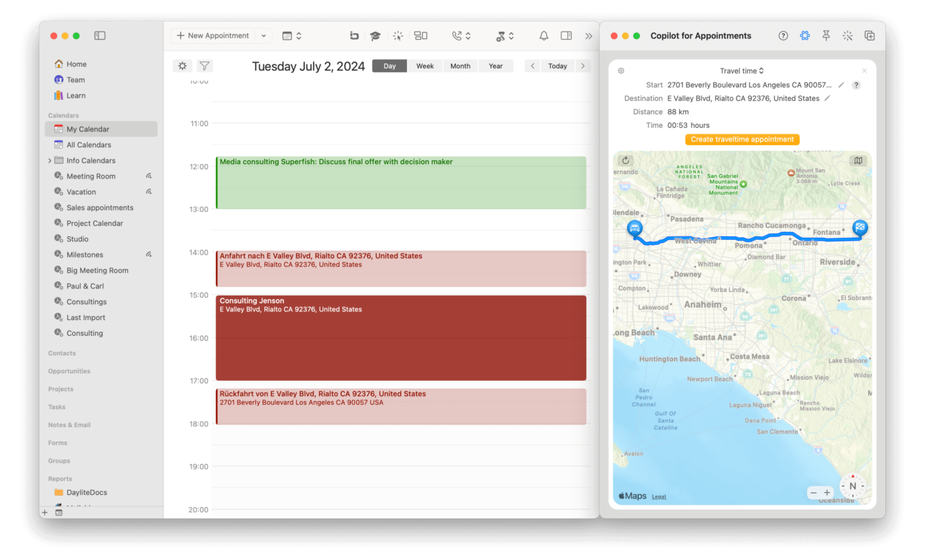Click the Today button
This screenshot has height=560, width=925.
tap(557, 65)
